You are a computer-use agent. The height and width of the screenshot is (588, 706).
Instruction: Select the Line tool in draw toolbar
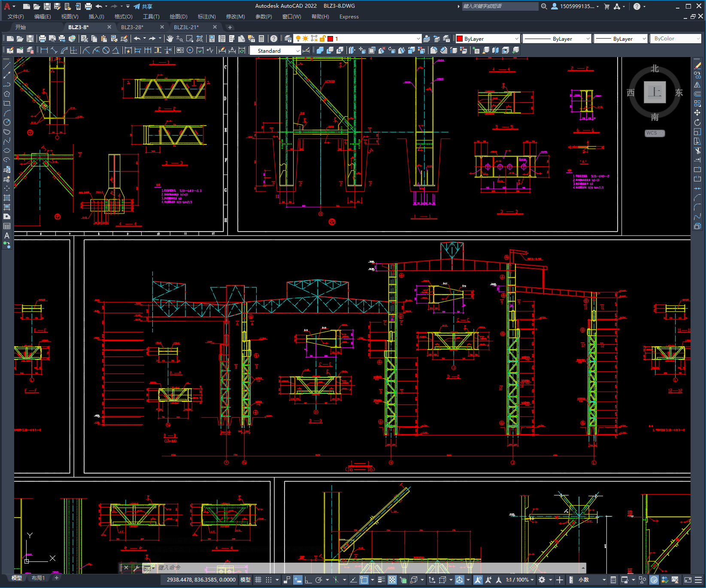(x=6, y=66)
